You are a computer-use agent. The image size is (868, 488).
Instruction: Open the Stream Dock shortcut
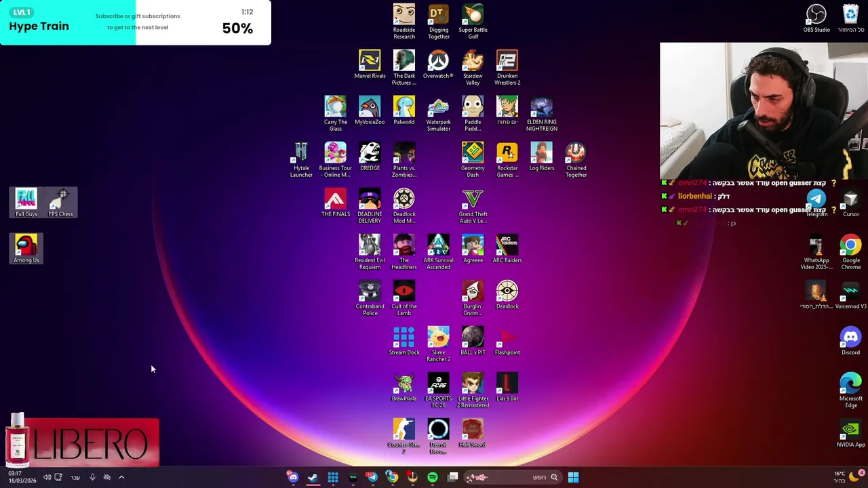pos(404,341)
